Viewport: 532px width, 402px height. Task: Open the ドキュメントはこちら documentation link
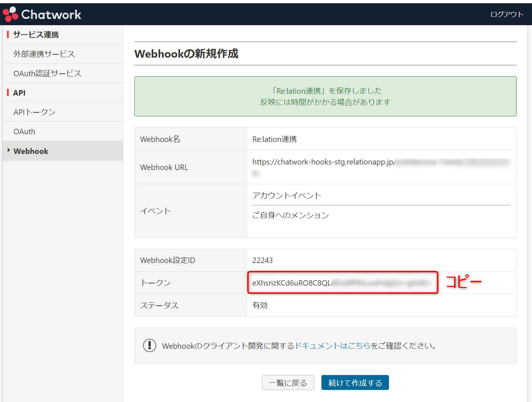332,345
